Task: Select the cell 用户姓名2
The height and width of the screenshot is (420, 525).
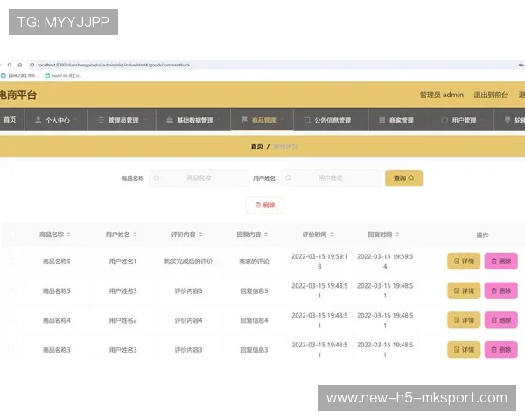Action: pos(122,320)
